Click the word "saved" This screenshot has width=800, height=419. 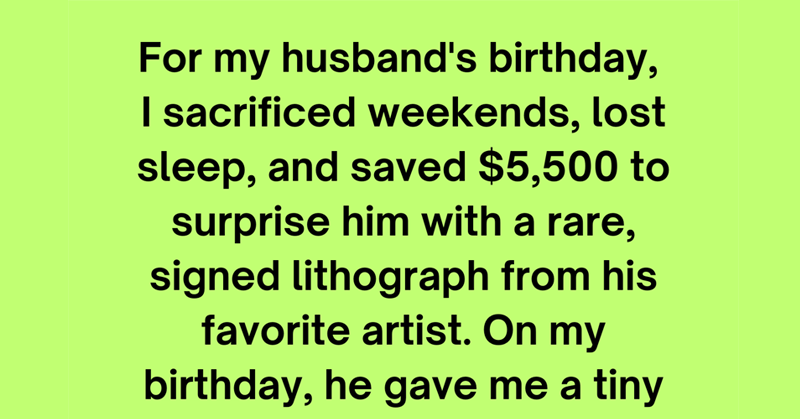(409, 167)
